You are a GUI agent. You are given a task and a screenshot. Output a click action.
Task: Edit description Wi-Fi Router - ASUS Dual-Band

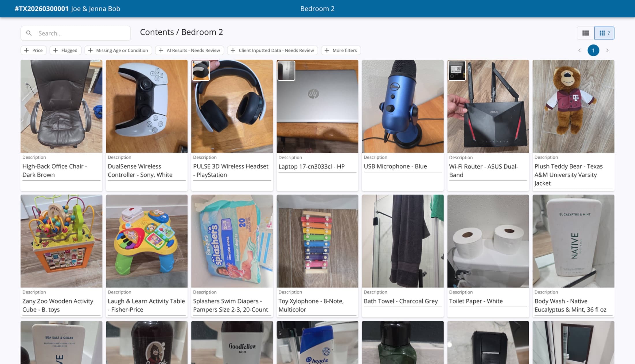click(488, 170)
